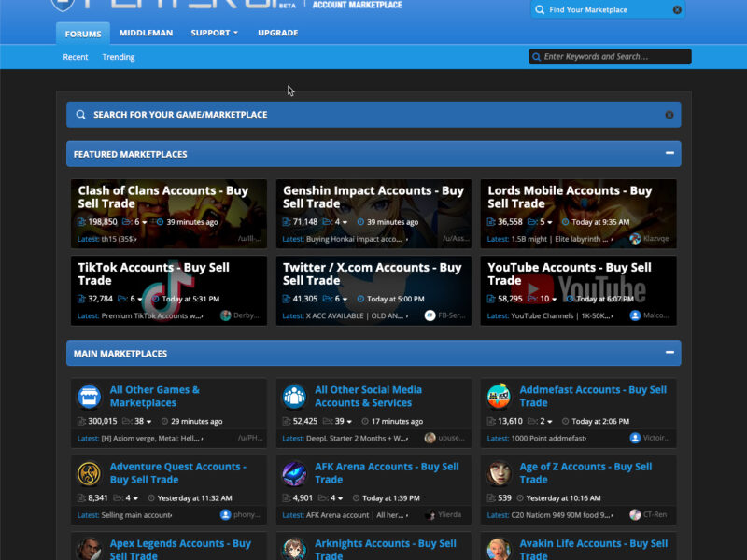
Task: Click the Adventure Quest Accounts icon
Action: click(x=90, y=473)
